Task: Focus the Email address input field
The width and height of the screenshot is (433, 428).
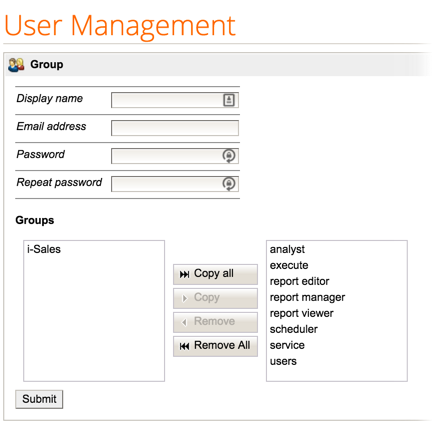Action: [x=175, y=128]
